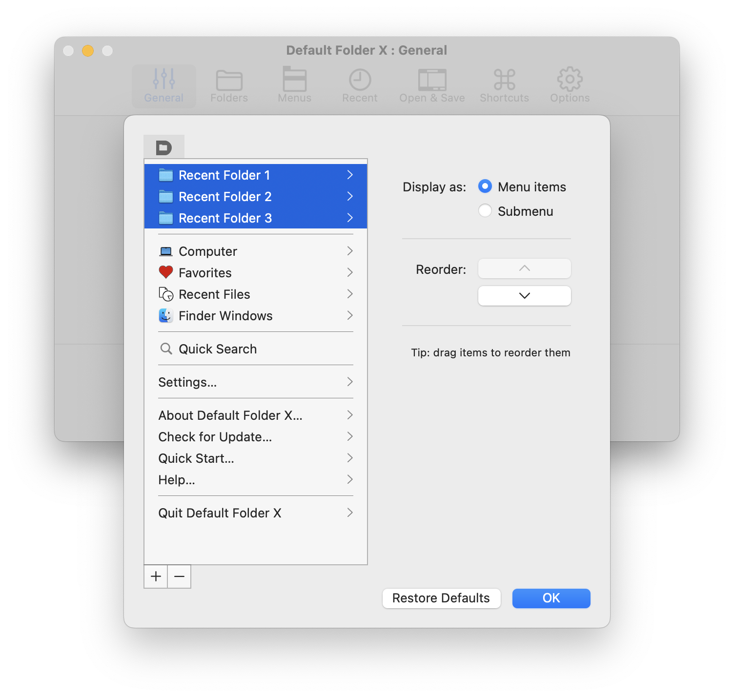Select the Menu items radio button
Image resolution: width=734 pixels, height=700 pixels.
[x=485, y=186]
